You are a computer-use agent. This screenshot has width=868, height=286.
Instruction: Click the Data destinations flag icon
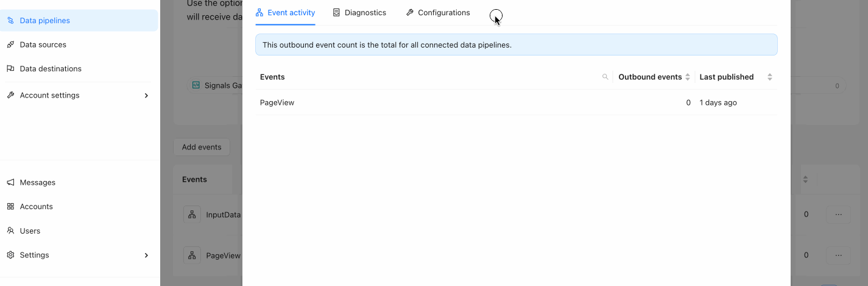(x=10, y=69)
